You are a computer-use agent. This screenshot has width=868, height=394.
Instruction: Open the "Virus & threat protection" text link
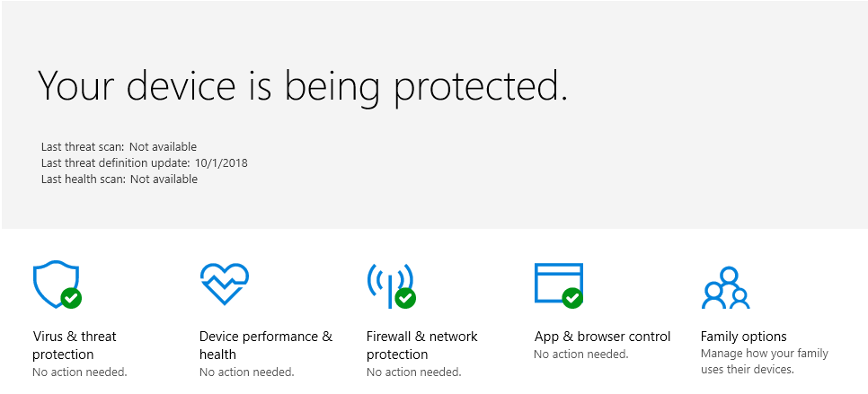tap(75, 346)
